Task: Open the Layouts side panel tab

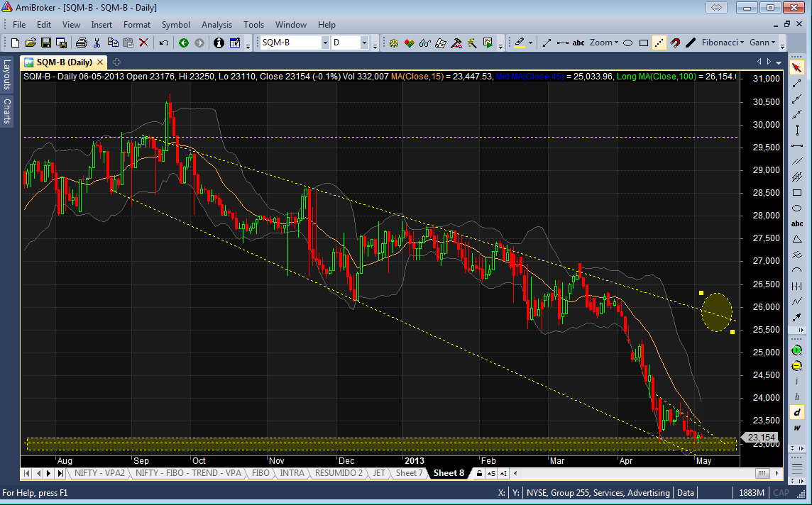Action: [x=6, y=73]
